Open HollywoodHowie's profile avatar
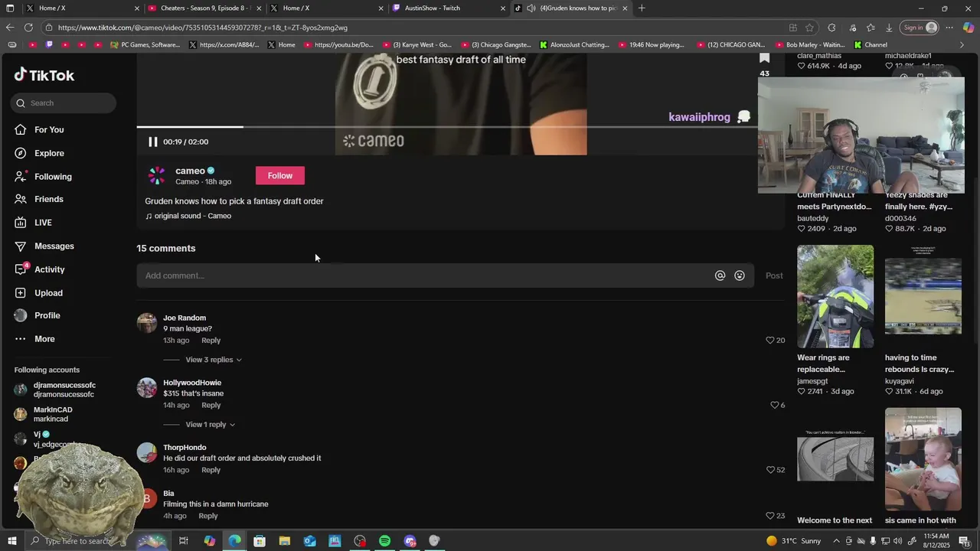Screen dimensions: 980x551 [147, 387]
